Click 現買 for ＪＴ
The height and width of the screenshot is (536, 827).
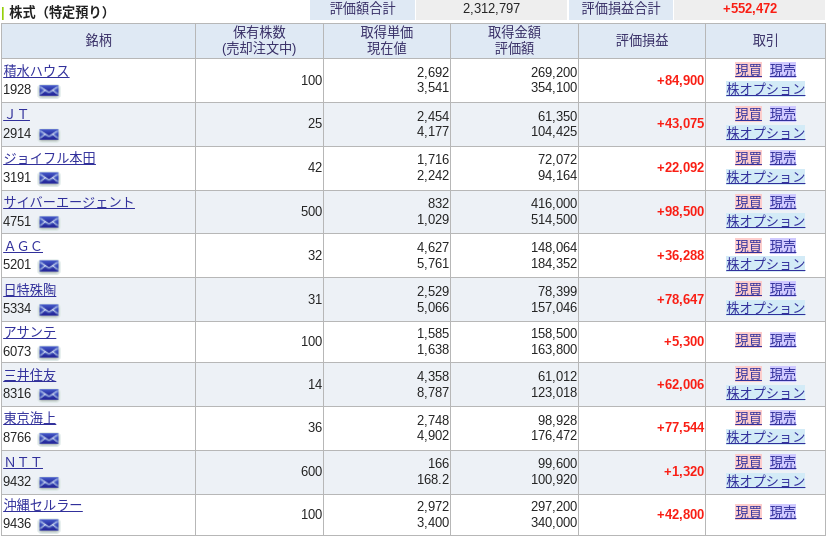coord(748,114)
